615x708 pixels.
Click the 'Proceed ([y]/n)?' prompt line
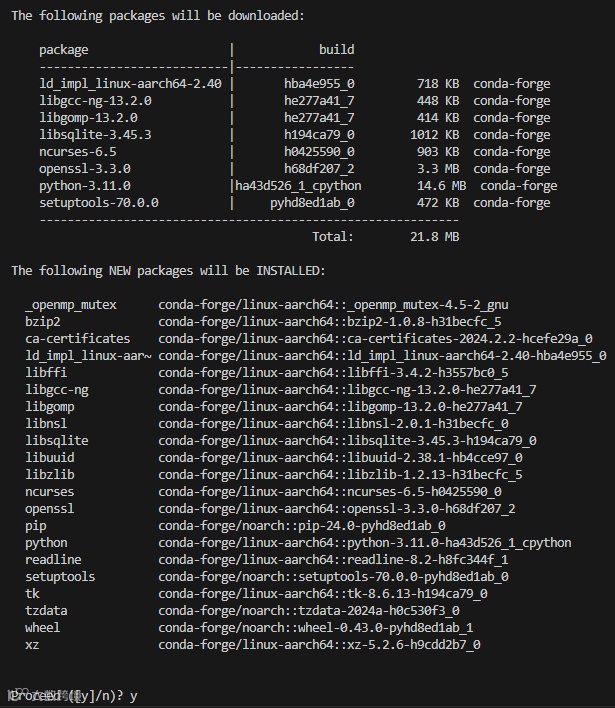pyautogui.click(x=74, y=696)
